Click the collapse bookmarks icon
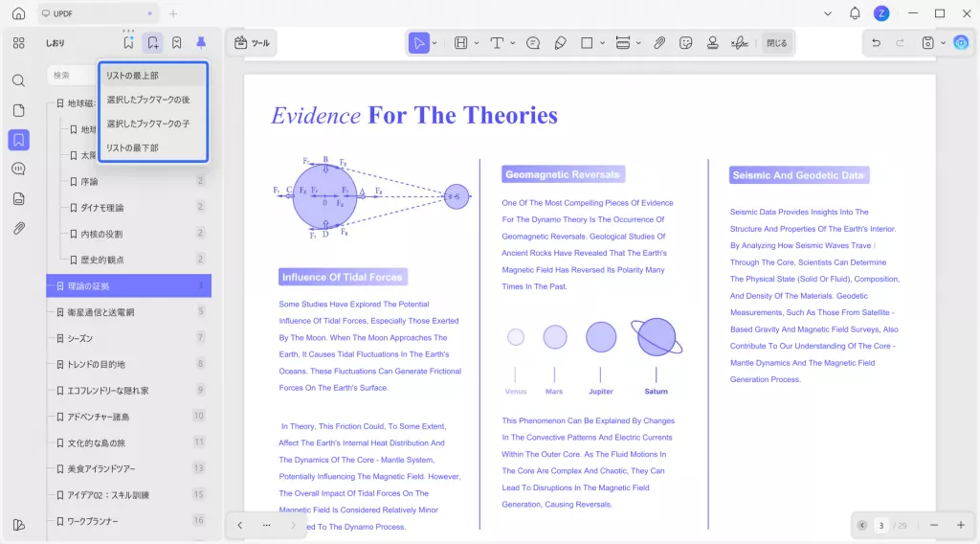 (177, 42)
